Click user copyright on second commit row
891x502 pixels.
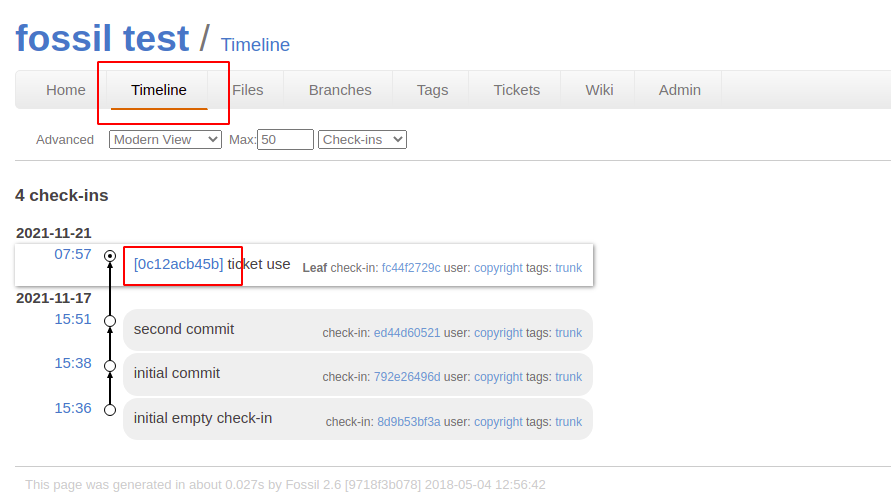(x=498, y=333)
